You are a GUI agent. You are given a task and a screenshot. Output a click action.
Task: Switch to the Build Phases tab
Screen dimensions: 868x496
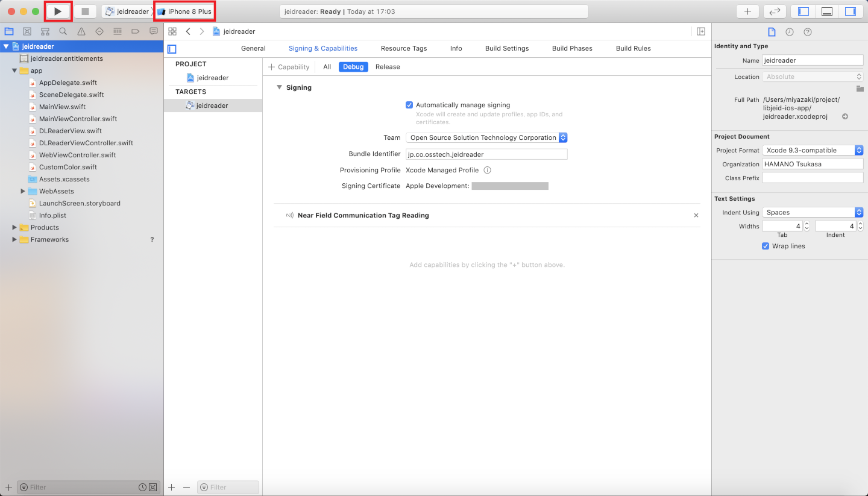pos(572,48)
